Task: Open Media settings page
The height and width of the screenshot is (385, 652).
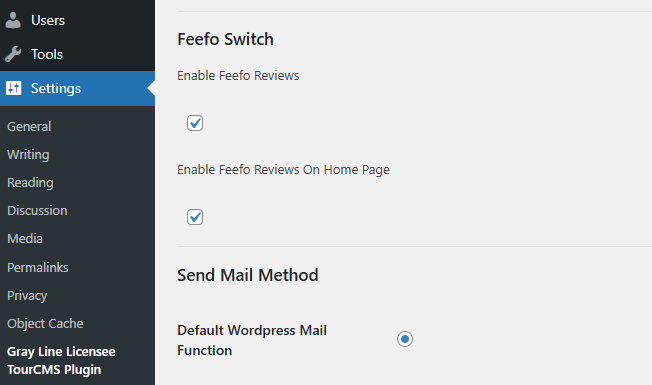Action: [x=25, y=239]
